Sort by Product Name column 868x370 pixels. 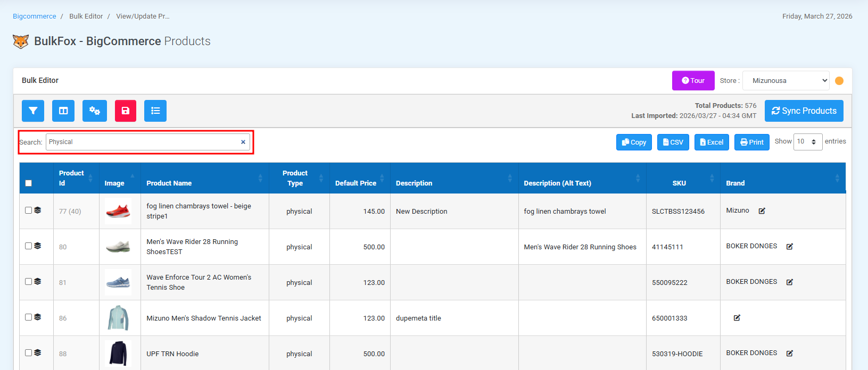(x=205, y=178)
